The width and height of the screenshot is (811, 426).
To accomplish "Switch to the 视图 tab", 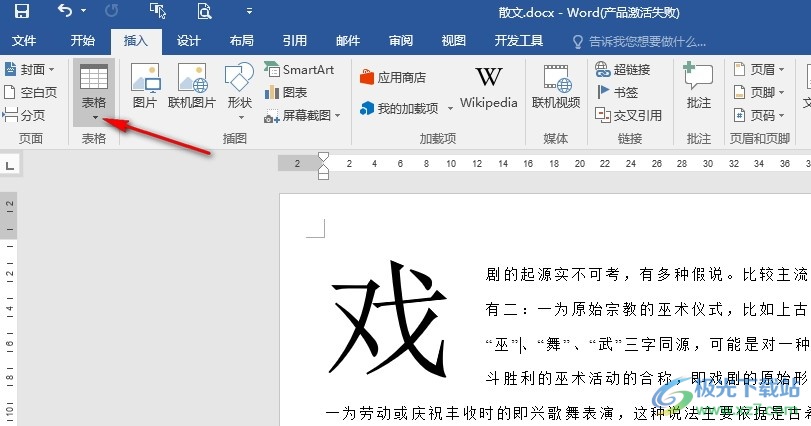I will 454,41.
